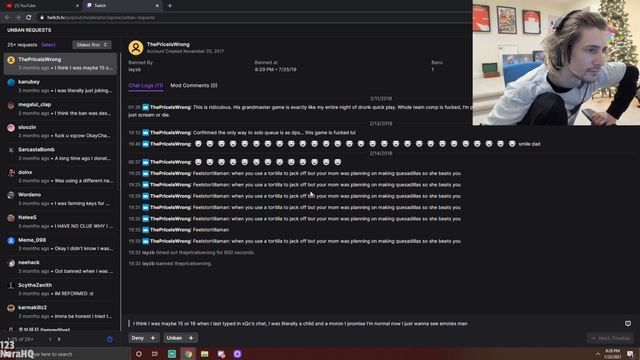Click the taskbar clock and date
This screenshot has width=640, height=360.
[x=613, y=354]
